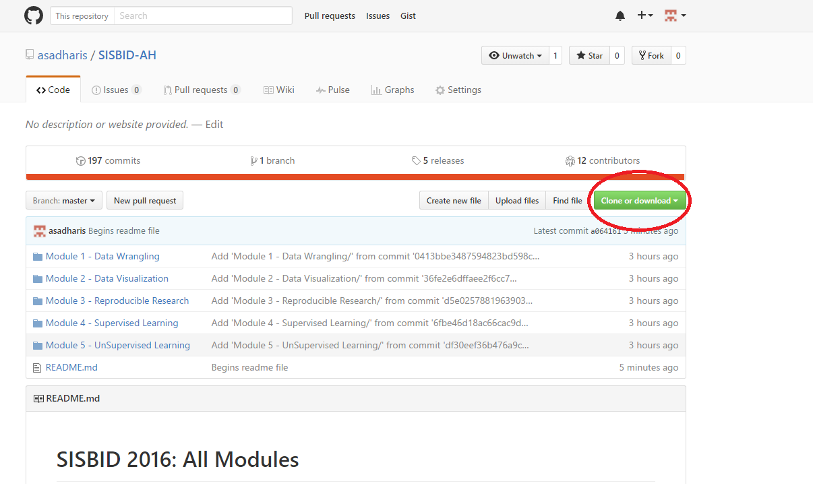Switch to the Pull requests tab
The width and height of the screenshot is (813, 504).
click(201, 90)
